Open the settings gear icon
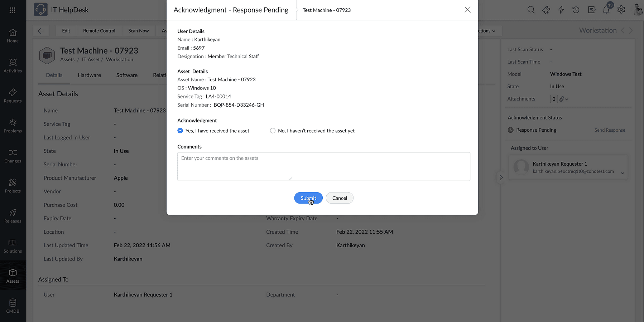 click(621, 10)
